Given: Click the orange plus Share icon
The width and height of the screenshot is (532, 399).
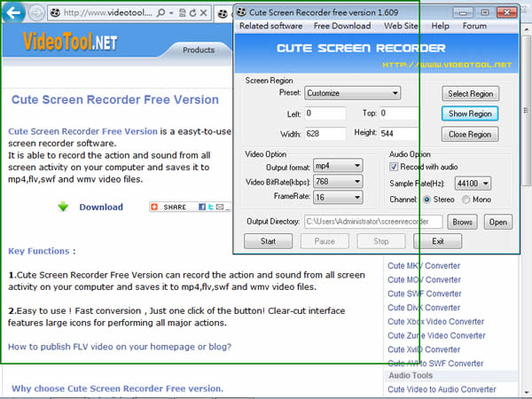Looking at the screenshot, I should coord(154,207).
